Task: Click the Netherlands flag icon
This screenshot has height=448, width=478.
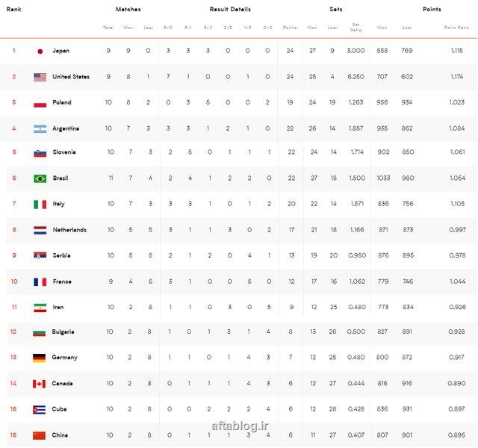Action: point(40,230)
